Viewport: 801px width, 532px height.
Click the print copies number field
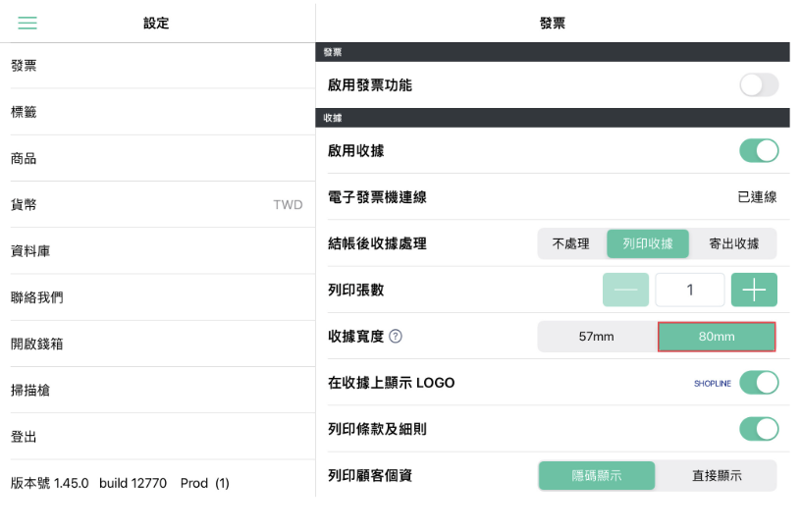[x=690, y=290]
